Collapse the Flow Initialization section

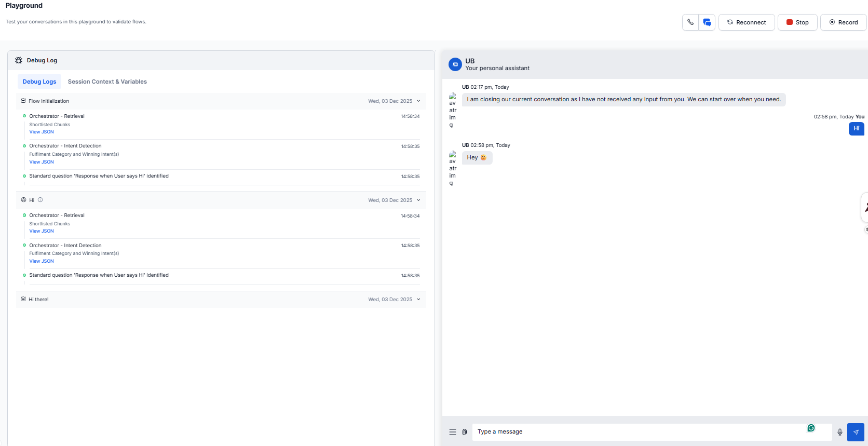pos(418,101)
